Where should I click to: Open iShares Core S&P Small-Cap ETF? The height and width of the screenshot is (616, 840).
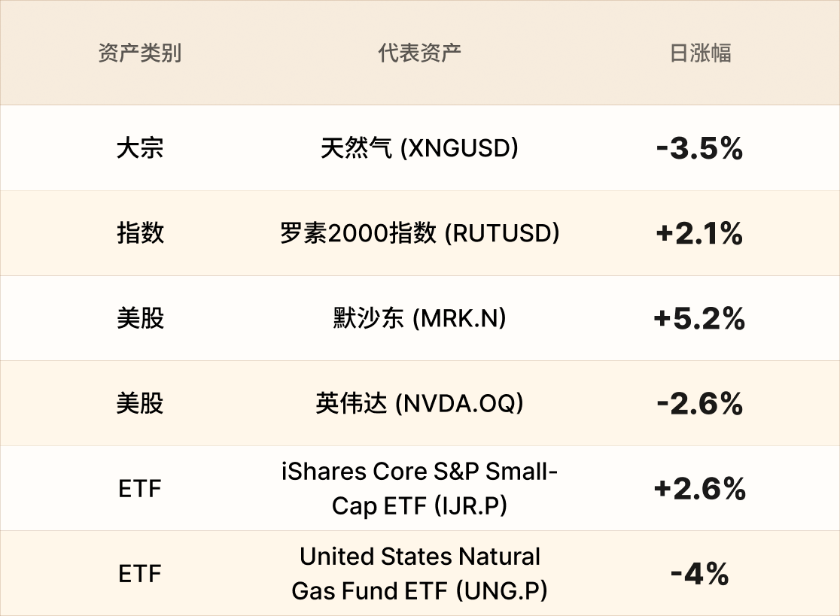419,489
